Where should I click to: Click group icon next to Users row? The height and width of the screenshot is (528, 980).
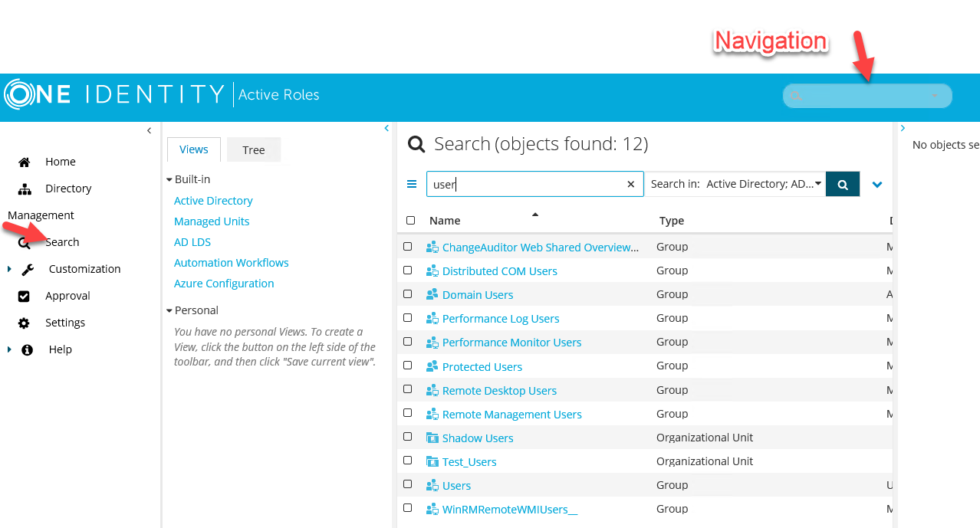(432, 486)
